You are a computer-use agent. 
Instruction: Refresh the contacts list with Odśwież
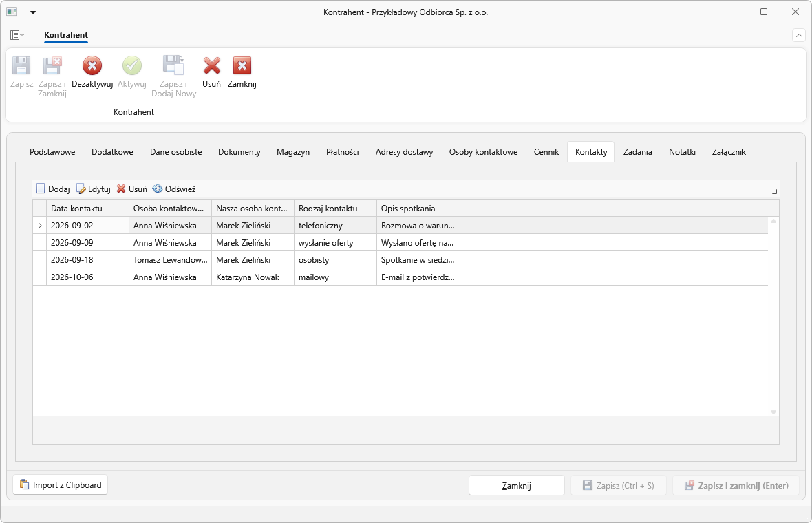174,189
